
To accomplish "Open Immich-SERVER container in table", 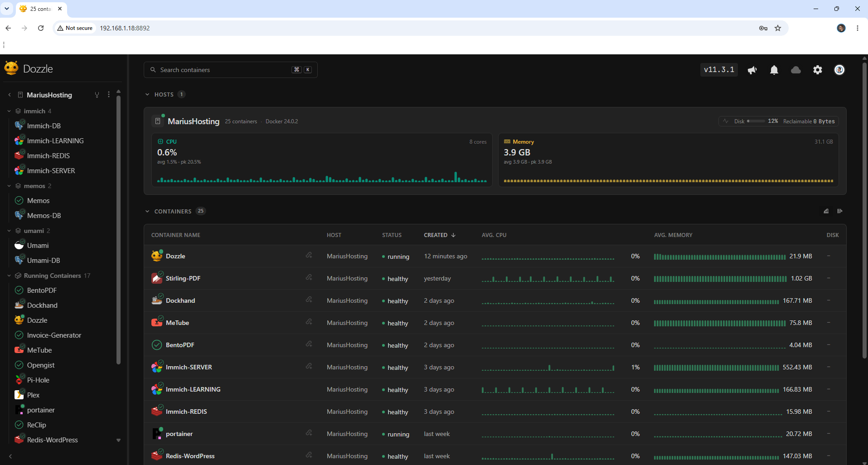I will pos(189,367).
